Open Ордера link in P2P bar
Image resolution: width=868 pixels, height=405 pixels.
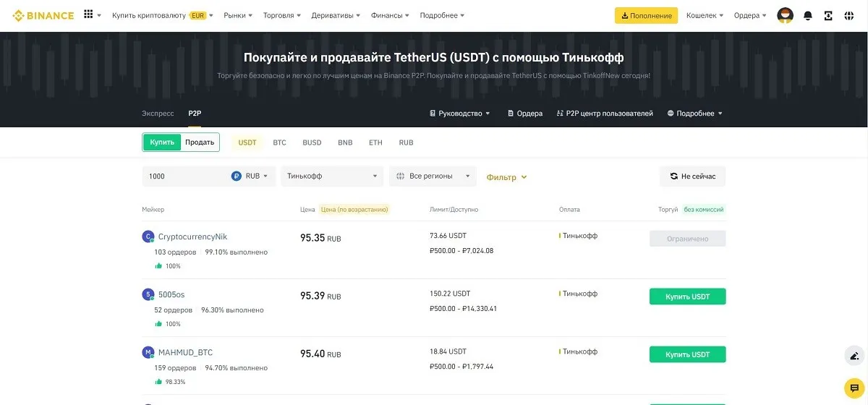[525, 114]
